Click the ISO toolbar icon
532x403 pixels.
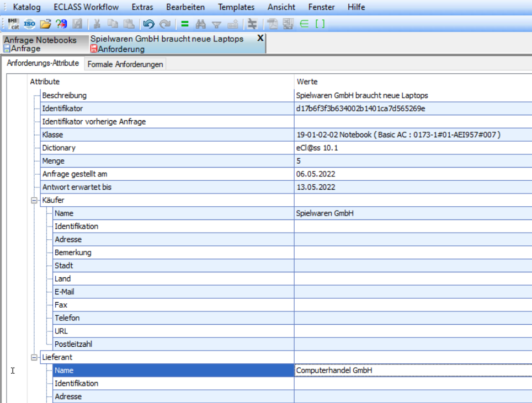[x=30, y=24]
